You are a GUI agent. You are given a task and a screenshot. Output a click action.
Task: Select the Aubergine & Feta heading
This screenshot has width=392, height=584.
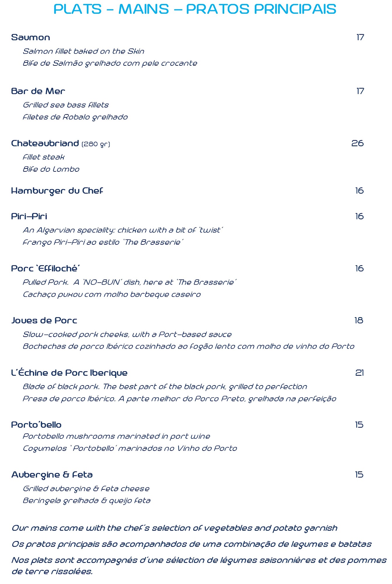52,475
